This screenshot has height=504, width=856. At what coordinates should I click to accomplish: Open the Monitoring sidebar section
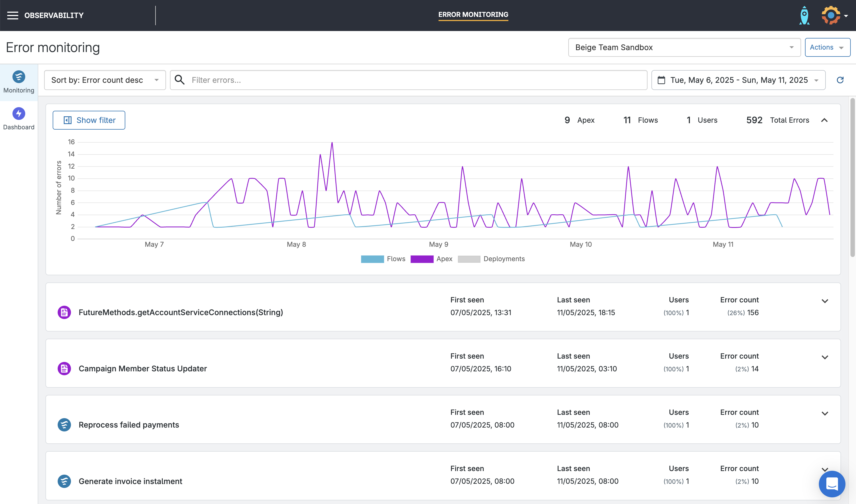19,82
